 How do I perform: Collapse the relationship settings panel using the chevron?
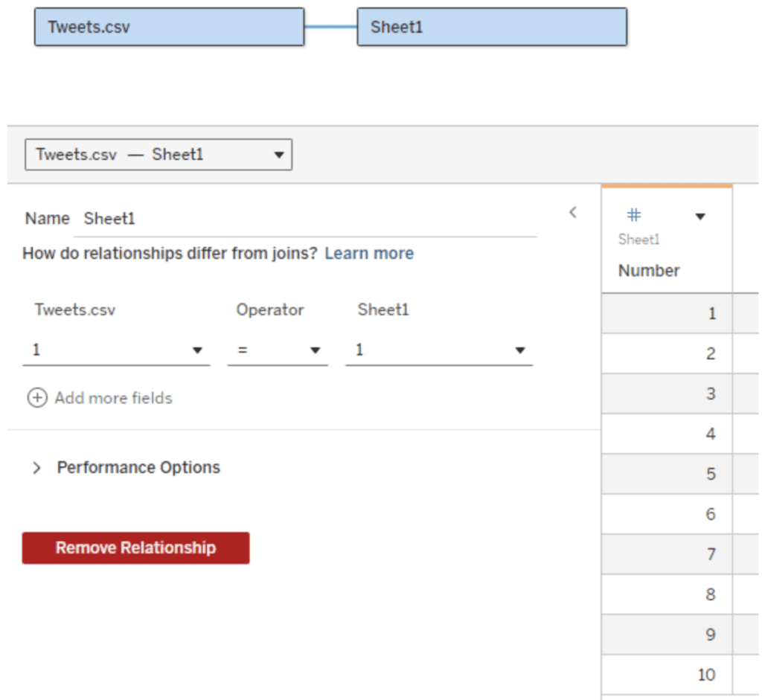(x=572, y=212)
